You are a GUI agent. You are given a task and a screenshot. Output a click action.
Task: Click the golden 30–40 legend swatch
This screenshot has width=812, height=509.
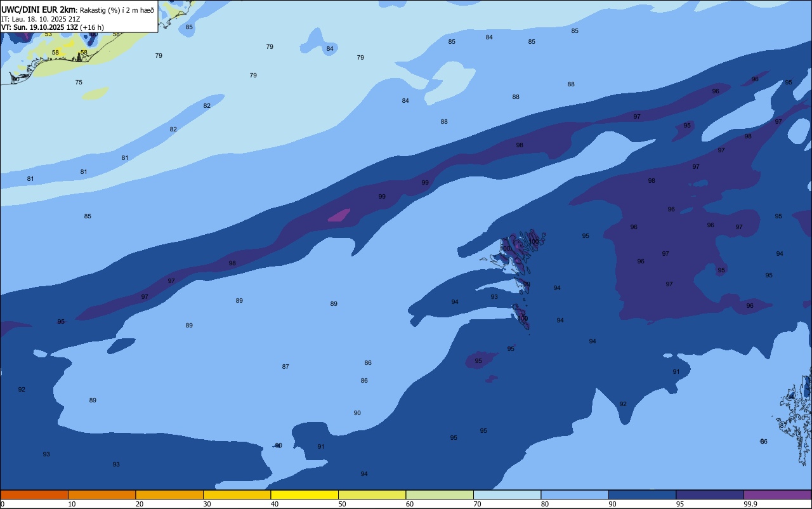point(237,494)
